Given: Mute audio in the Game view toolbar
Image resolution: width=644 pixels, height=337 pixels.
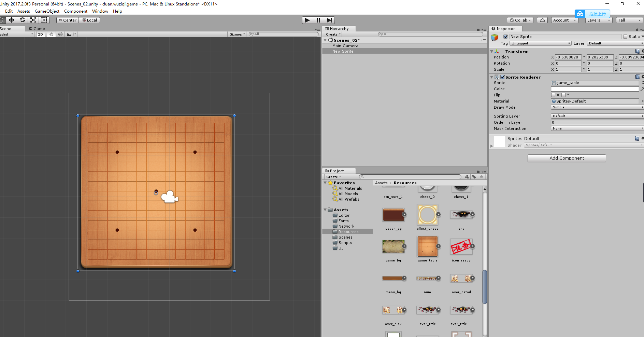Looking at the screenshot, I should pos(60,34).
